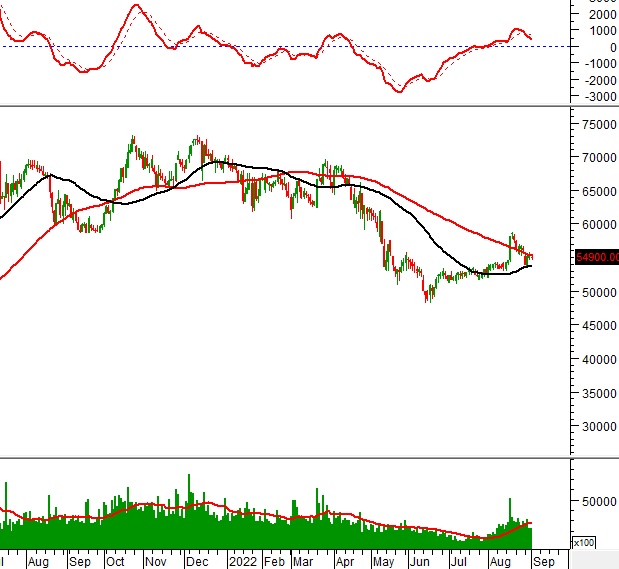Viewport: 619px width, 569px height.
Task: Click the 1000 indicator axis label
Action: point(602,30)
